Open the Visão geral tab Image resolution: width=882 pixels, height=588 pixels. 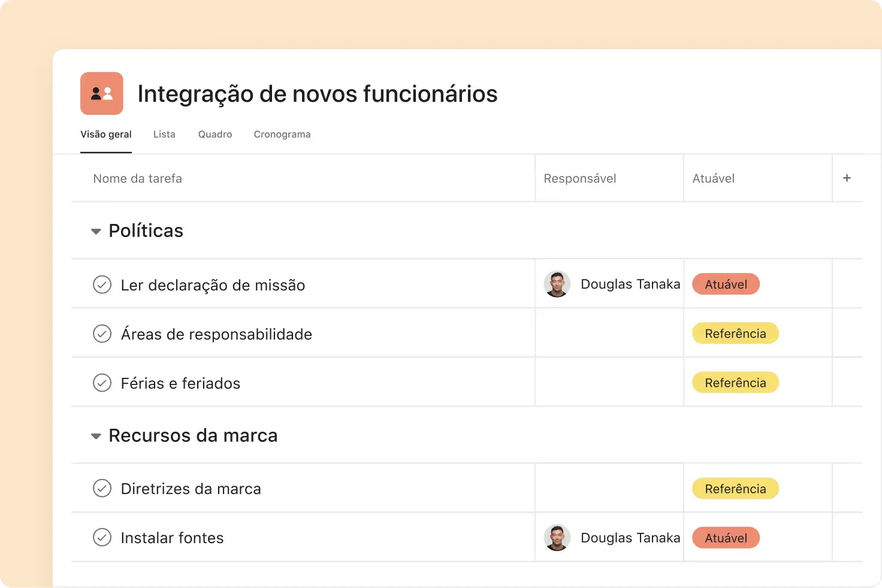[x=106, y=134]
